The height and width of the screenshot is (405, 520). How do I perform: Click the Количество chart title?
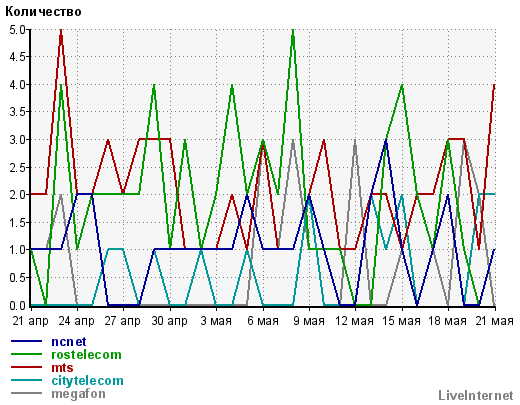pyautogui.click(x=43, y=12)
